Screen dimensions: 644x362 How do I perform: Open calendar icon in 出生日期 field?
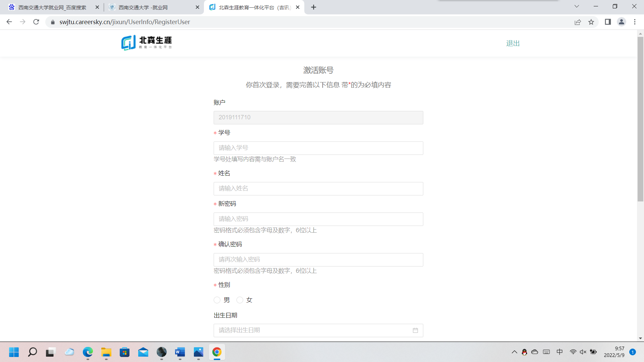coord(415,330)
